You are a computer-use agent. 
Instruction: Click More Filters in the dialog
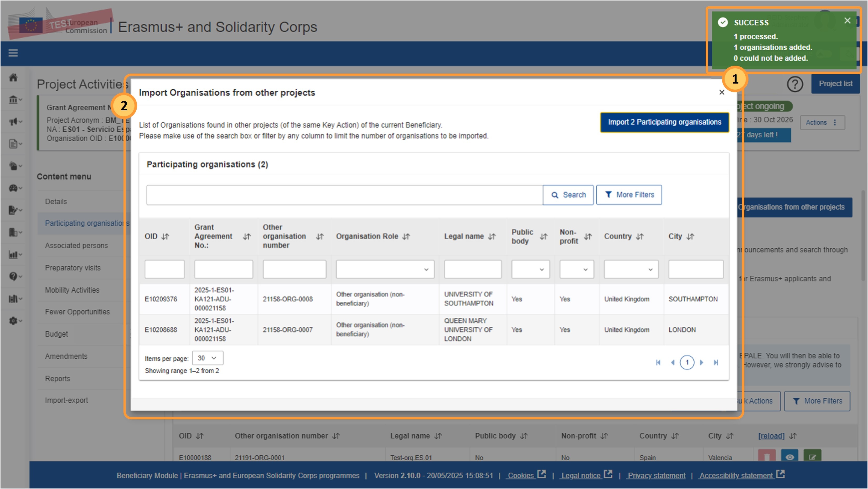point(629,195)
